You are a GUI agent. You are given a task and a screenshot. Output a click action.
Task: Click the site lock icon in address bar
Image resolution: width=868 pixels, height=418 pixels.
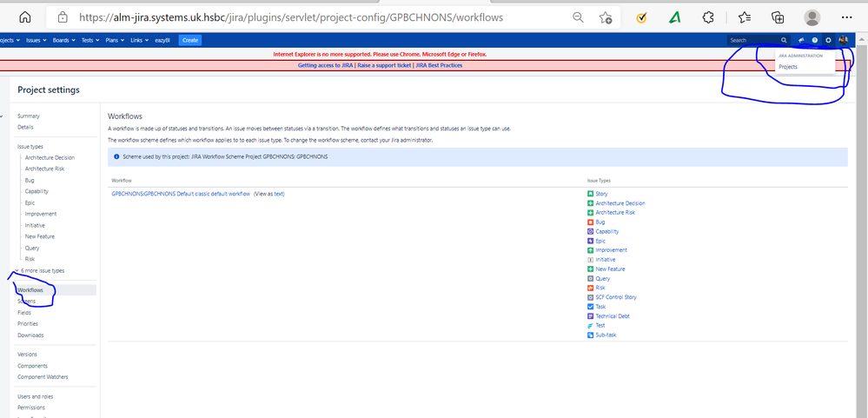(63, 17)
